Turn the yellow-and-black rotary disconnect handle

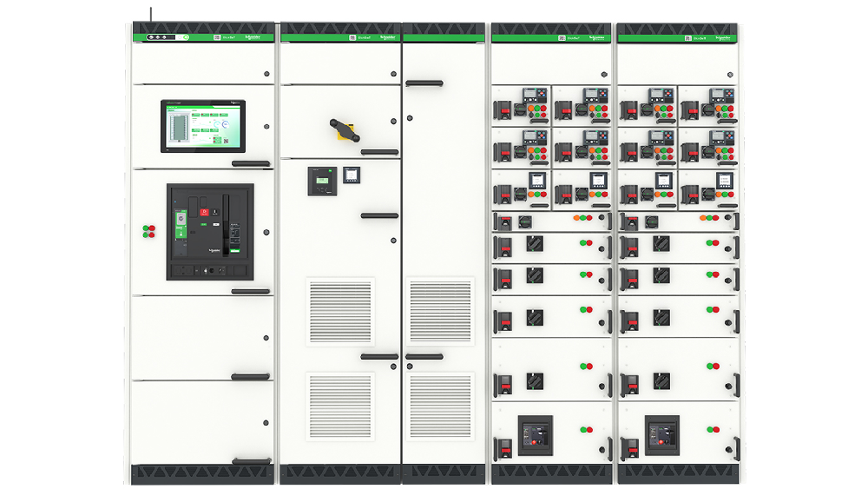click(339, 129)
